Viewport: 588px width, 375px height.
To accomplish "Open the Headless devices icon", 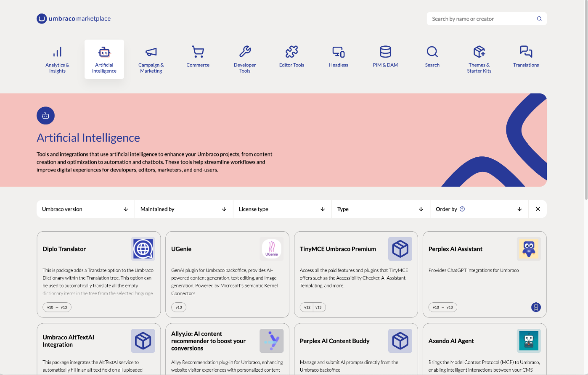I will (339, 52).
